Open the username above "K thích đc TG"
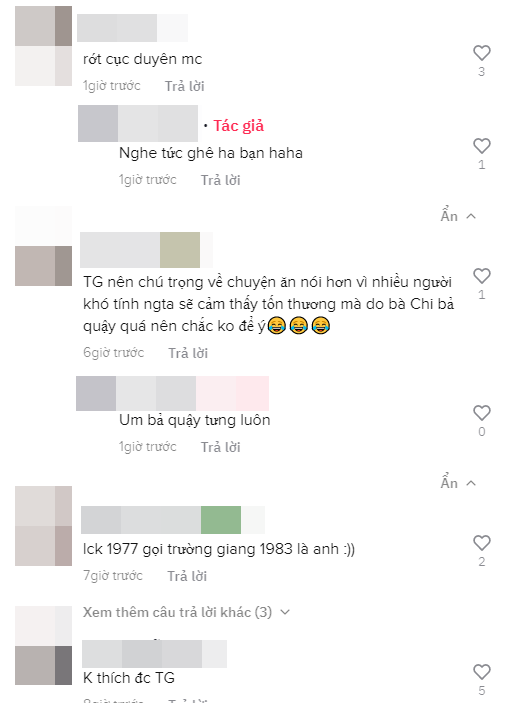524x703 pixels. point(155,654)
